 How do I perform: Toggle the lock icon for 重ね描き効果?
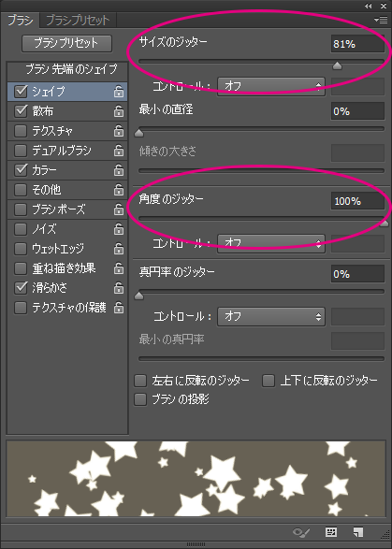[x=119, y=268]
